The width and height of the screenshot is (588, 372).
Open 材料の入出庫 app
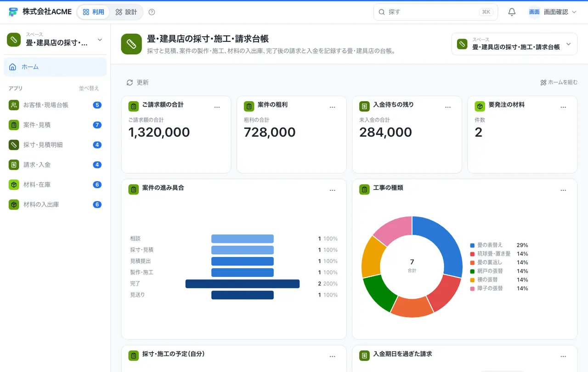tap(55, 204)
